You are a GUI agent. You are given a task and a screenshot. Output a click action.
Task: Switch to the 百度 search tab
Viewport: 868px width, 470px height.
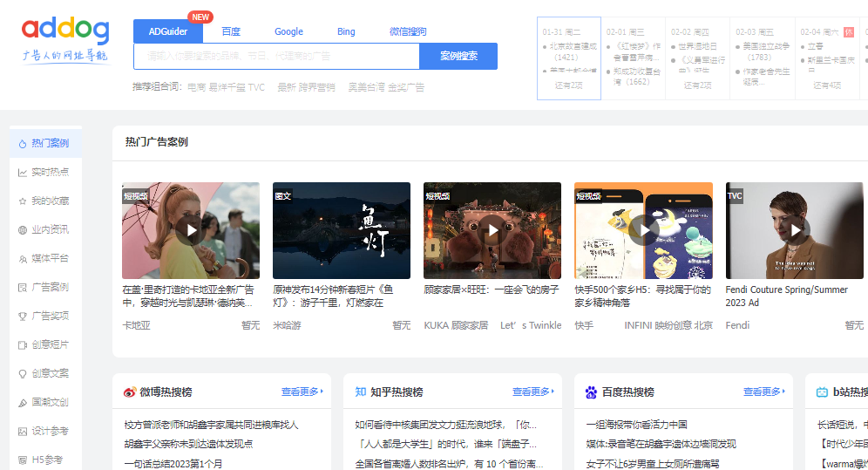pos(231,31)
